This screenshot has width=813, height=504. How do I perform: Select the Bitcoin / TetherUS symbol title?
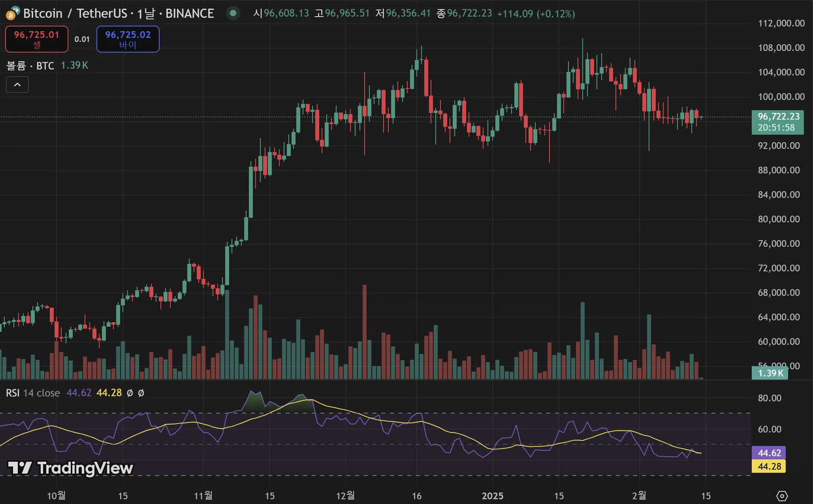pos(119,13)
